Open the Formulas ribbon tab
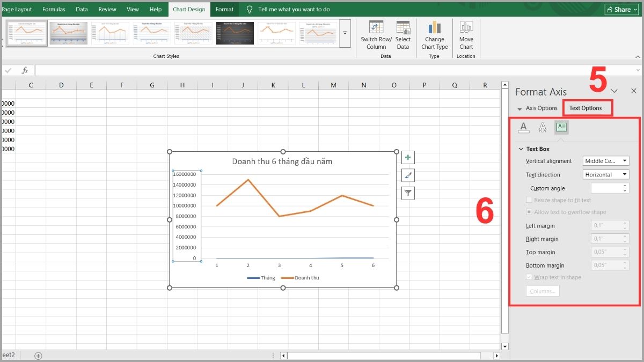 [x=54, y=9]
